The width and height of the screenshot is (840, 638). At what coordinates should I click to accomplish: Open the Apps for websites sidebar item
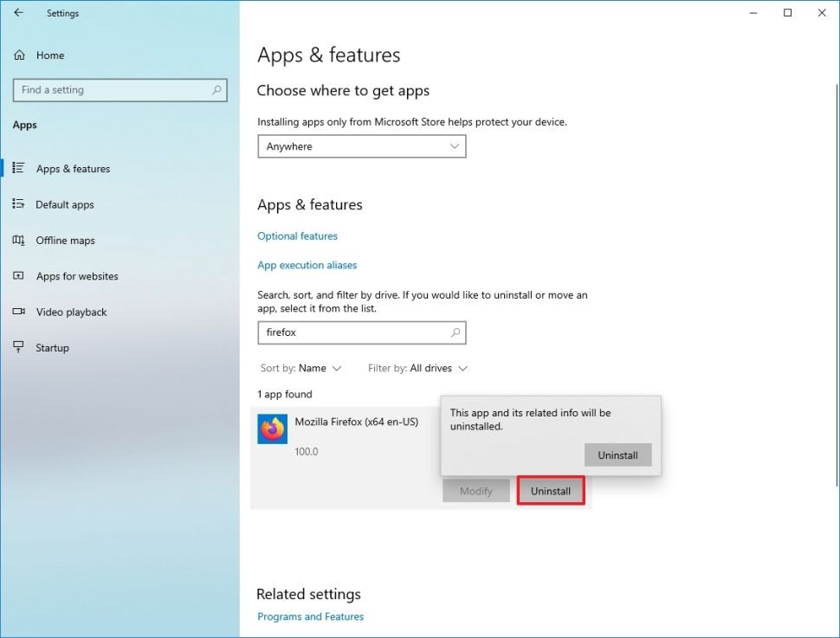76,276
